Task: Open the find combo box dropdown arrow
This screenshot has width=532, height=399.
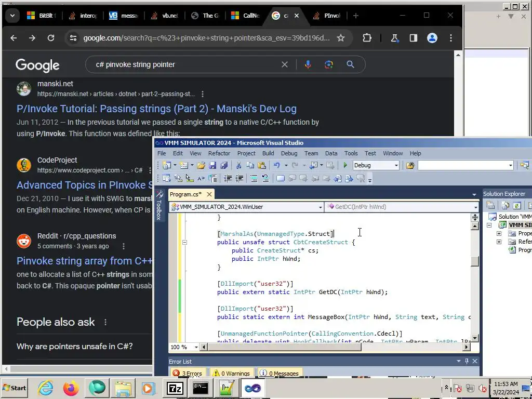Action: [510, 165]
